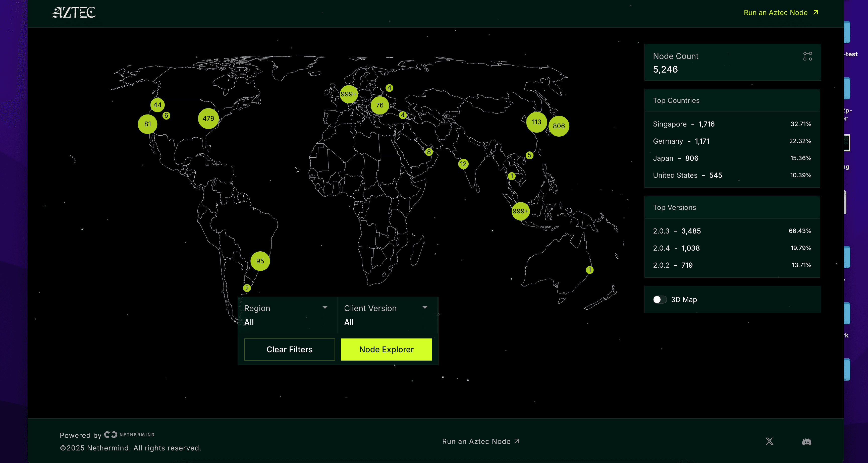Click the Node Count network icon
This screenshot has width=868, height=463.
click(x=807, y=56)
